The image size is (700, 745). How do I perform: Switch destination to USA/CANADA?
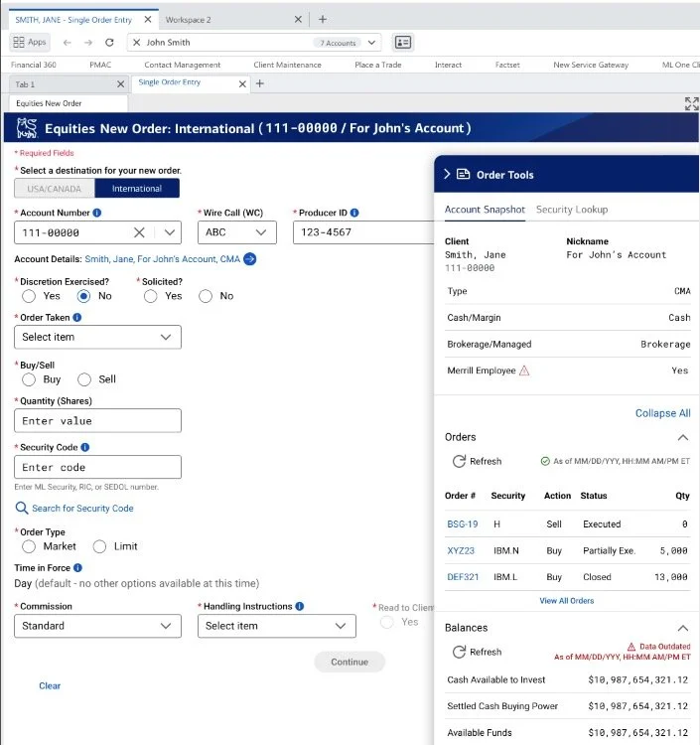coord(55,189)
